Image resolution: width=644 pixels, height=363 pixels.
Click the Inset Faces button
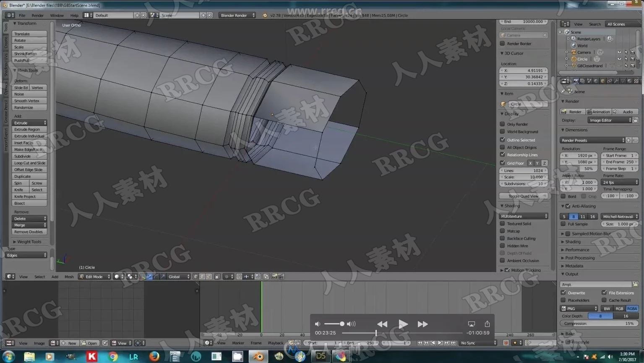[29, 143]
